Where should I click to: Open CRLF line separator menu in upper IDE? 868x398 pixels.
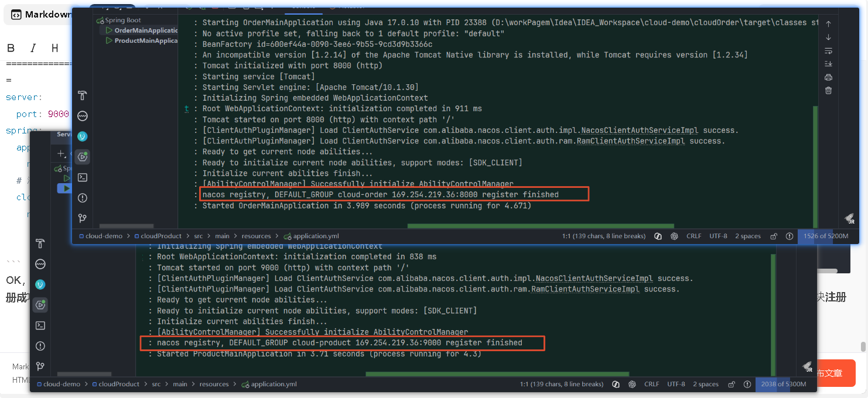pos(693,236)
